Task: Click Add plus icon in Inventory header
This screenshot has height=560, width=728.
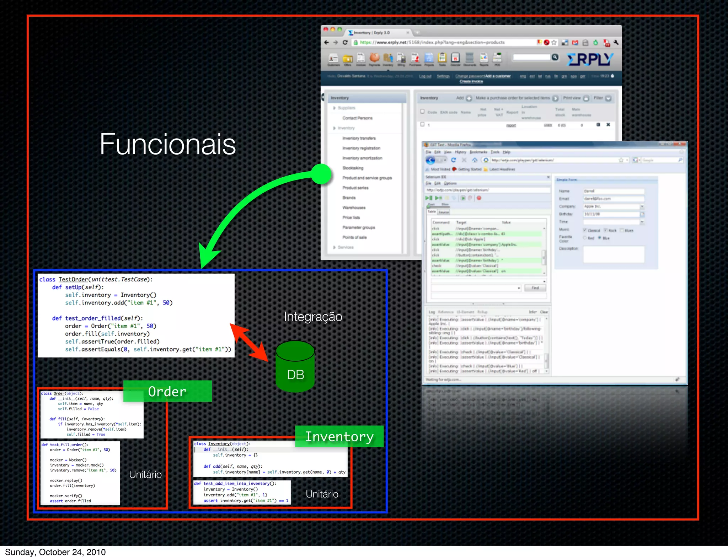Action: click(x=469, y=98)
